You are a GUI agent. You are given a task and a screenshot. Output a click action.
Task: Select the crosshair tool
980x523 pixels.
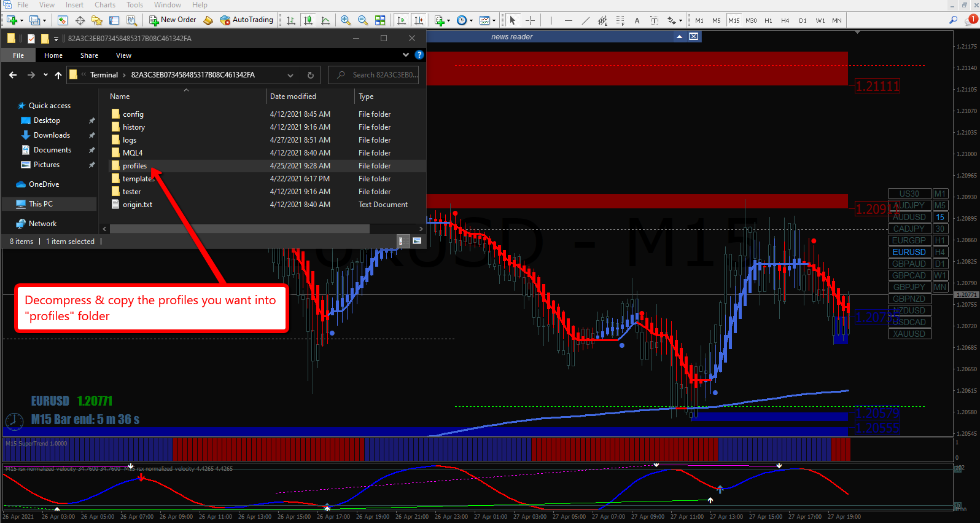530,20
